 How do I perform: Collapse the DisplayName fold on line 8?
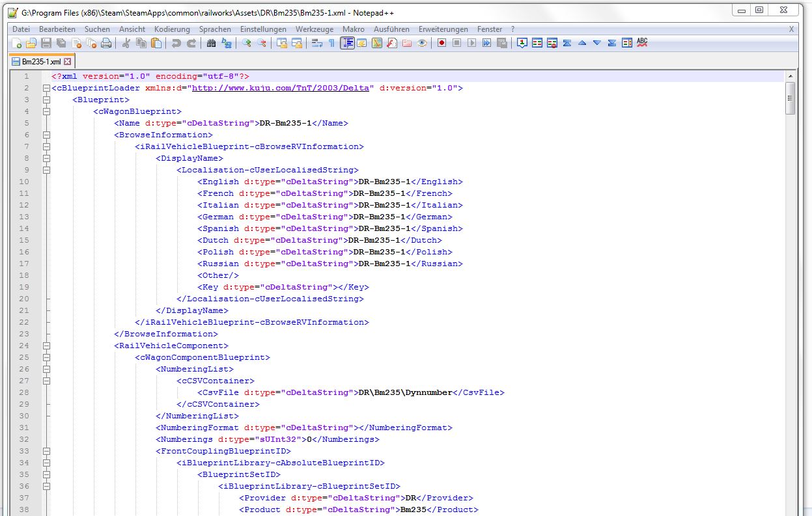tap(46, 159)
